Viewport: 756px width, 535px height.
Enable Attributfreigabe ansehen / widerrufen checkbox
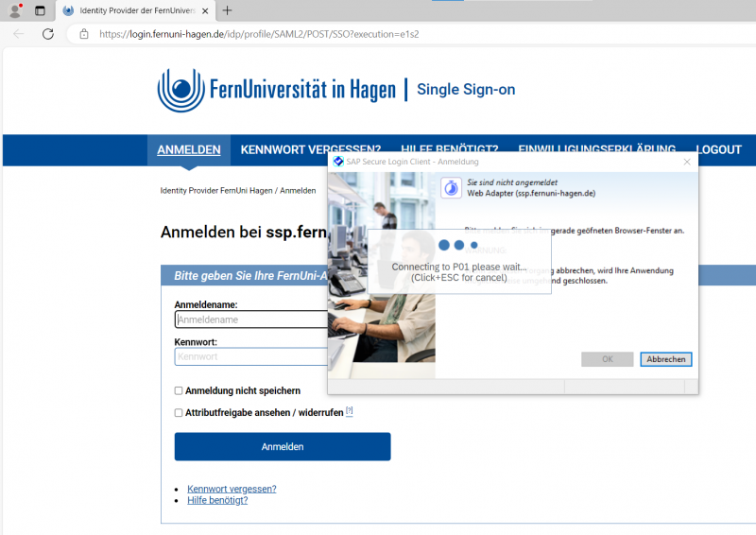179,413
